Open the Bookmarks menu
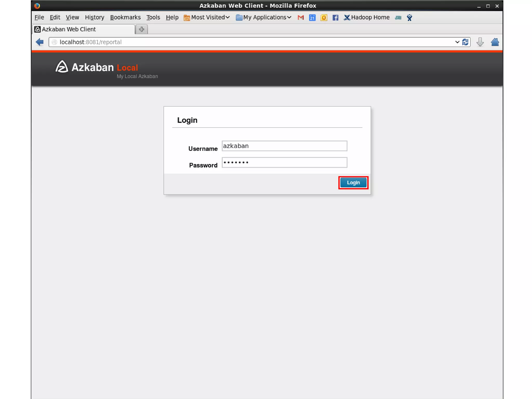 [x=125, y=17]
